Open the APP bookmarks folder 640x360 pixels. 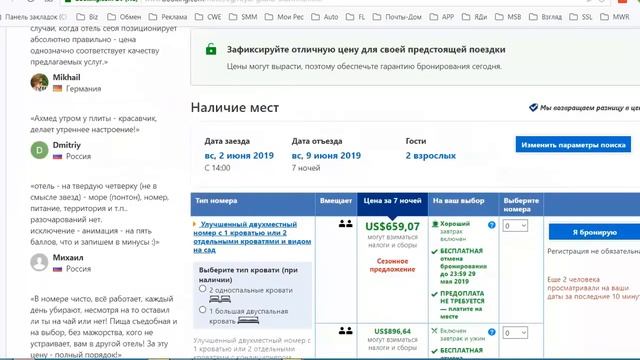(442, 17)
